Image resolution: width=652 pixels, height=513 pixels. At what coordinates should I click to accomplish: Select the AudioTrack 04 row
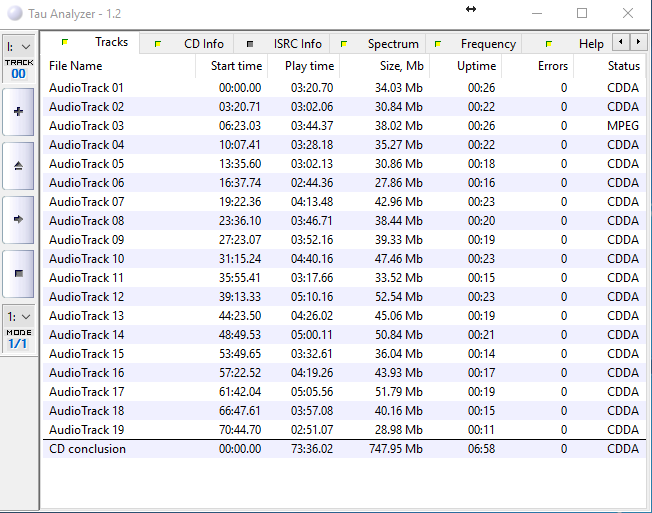pyautogui.click(x=344, y=145)
